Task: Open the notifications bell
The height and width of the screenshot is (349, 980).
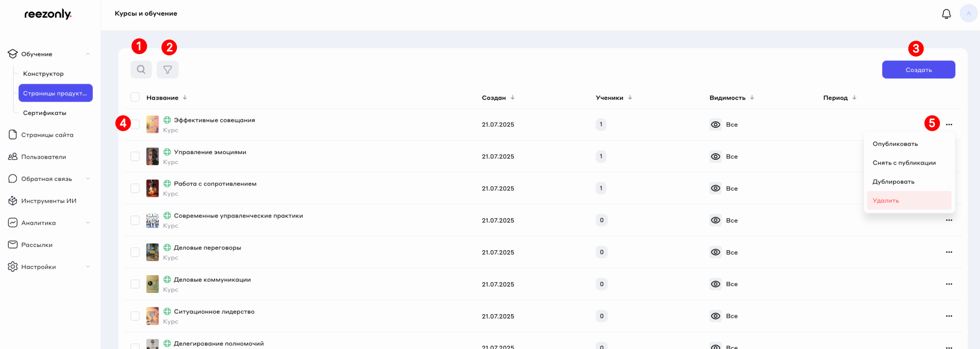Action: pyautogui.click(x=946, y=14)
